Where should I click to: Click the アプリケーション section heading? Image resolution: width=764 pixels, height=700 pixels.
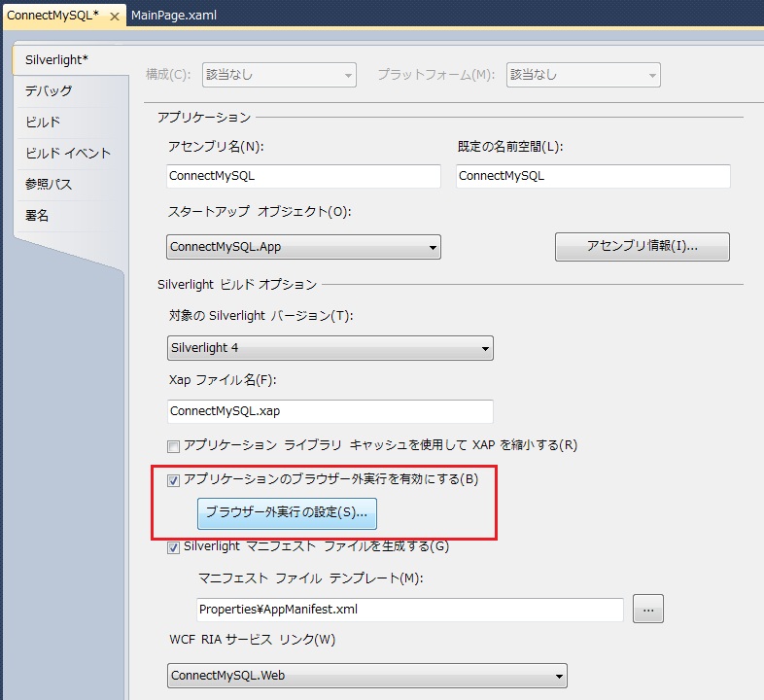click(x=204, y=118)
